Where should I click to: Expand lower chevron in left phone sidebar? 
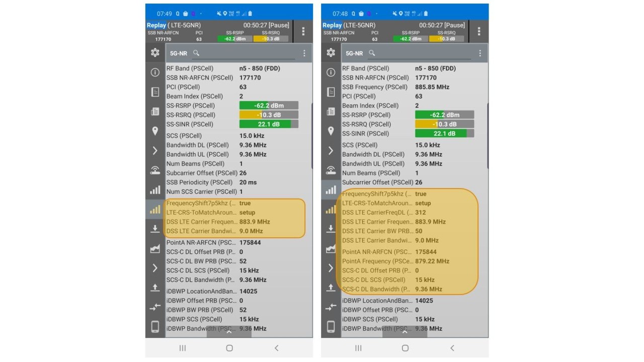tap(155, 268)
